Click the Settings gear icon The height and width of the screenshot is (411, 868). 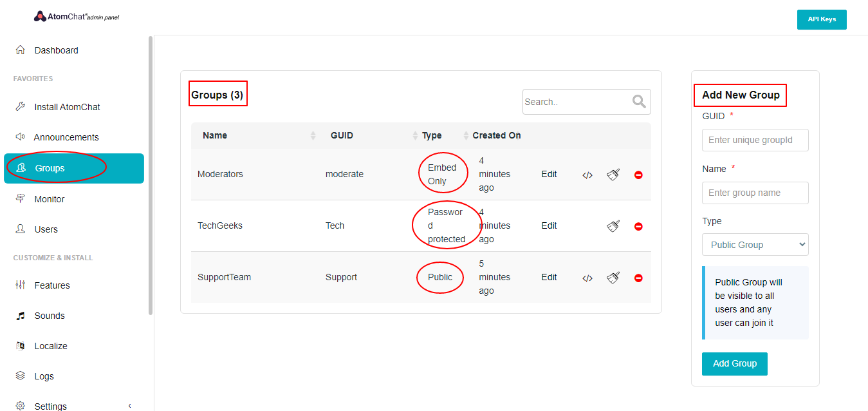[21, 406]
